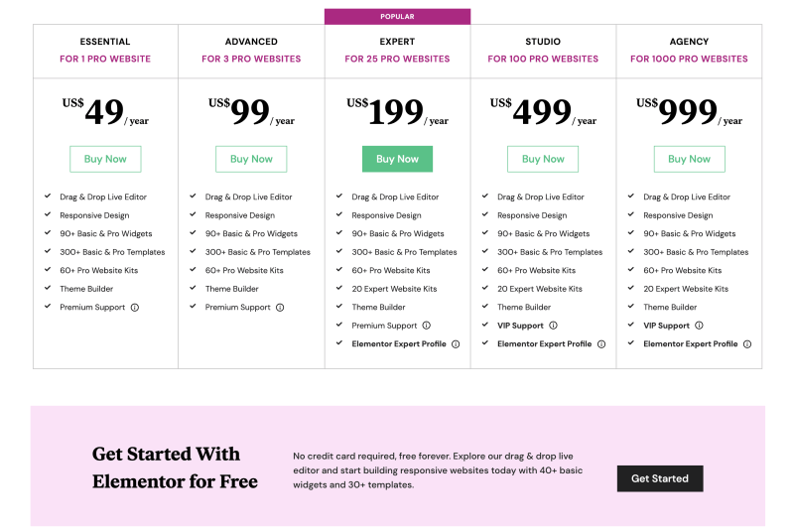
Task: Buy the Agency plan for US$999
Action: pyautogui.click(x=689, y=159)
